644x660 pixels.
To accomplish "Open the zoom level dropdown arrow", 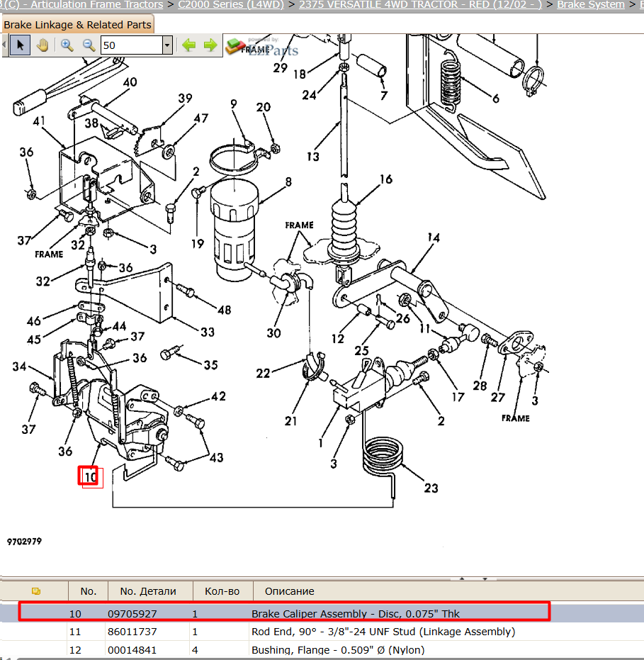I will click(x=167, y=45).
